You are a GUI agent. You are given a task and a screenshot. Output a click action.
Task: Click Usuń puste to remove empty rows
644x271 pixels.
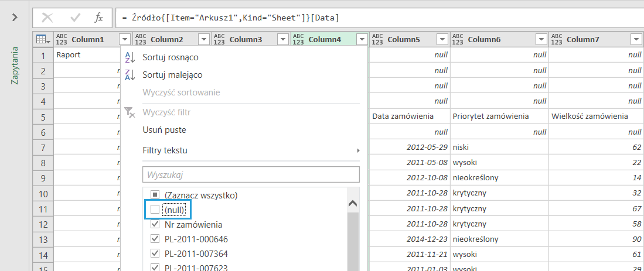tap(164, 130)
